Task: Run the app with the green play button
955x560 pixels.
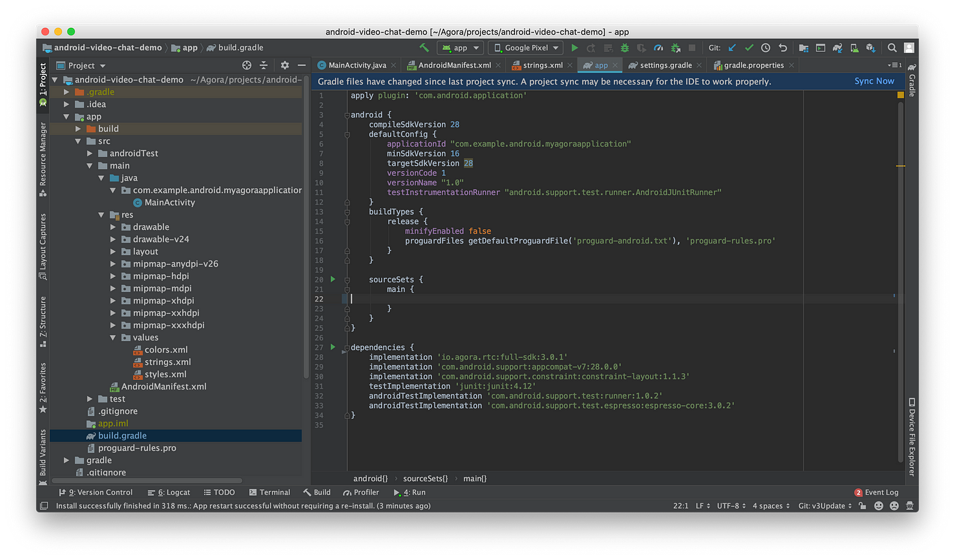Action: pos(574,48)
